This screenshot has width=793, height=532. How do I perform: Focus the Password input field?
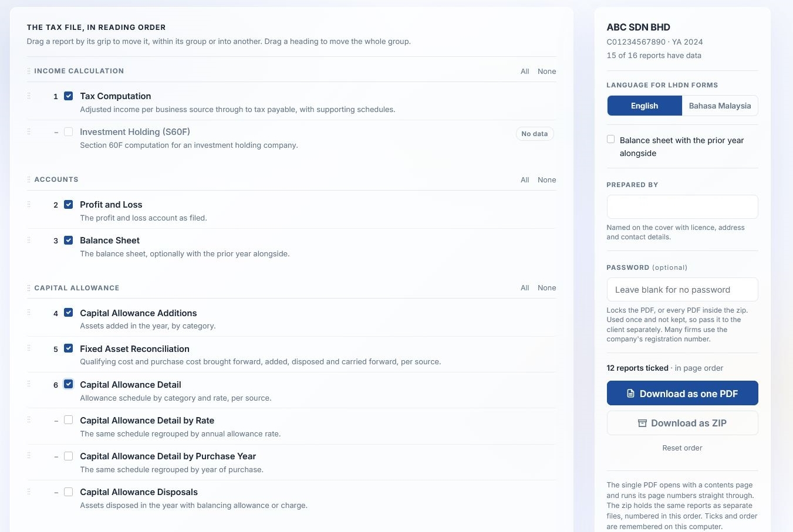(682, 290)
